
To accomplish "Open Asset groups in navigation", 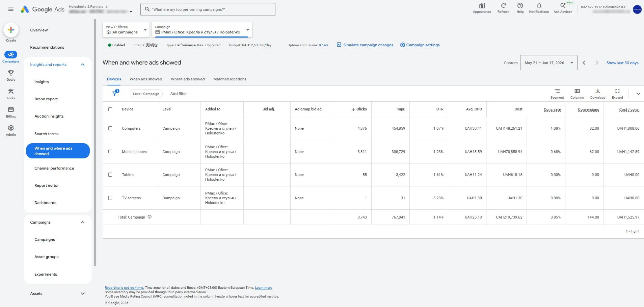I will pos(47,257).
